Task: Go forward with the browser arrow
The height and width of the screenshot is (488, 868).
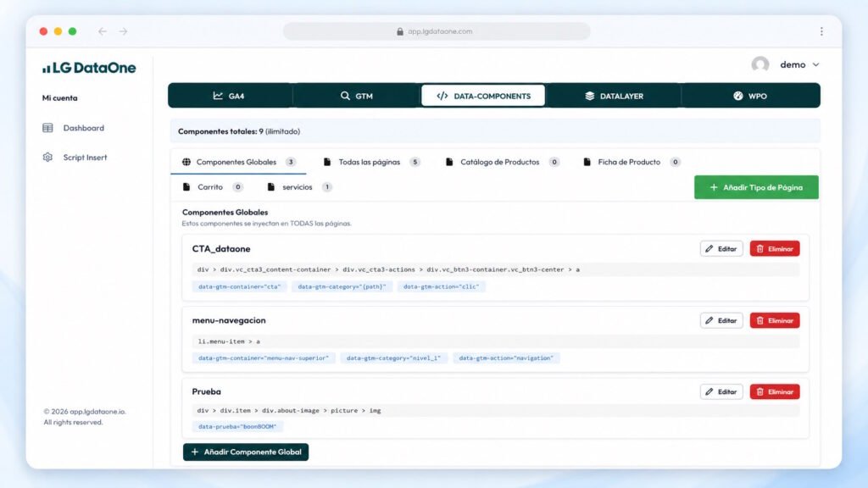Action: pyautogui.click(x=123, y=31)
